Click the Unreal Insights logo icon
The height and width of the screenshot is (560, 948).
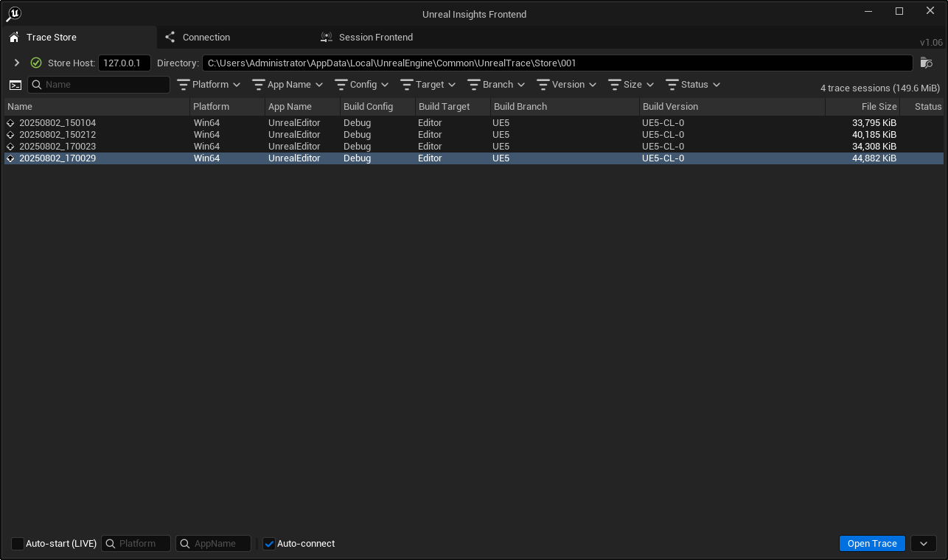(x=14, y=13)
